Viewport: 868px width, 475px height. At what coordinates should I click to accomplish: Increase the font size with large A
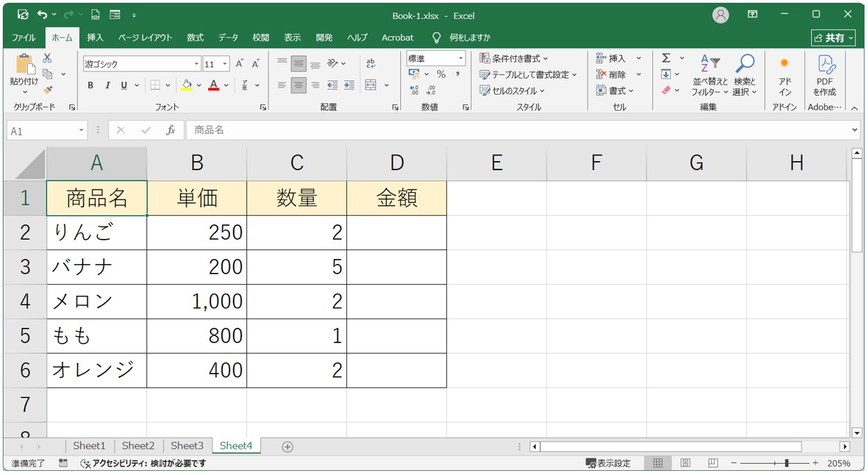click(x=239, y=64)
